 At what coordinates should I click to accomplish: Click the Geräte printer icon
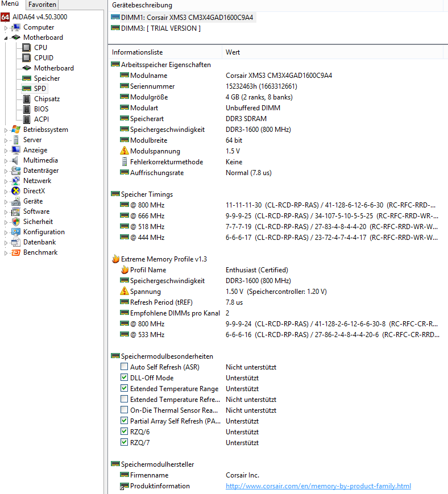(x=16, y=201)
